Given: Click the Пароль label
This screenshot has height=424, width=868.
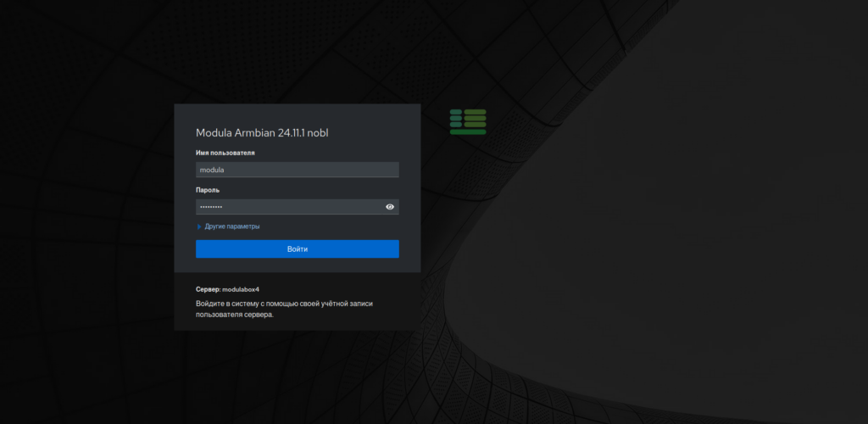Looking at the screenshot, I should point(208,190).
